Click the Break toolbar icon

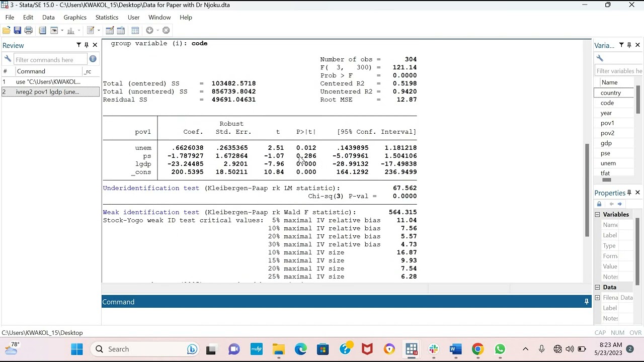pos(166,30)
